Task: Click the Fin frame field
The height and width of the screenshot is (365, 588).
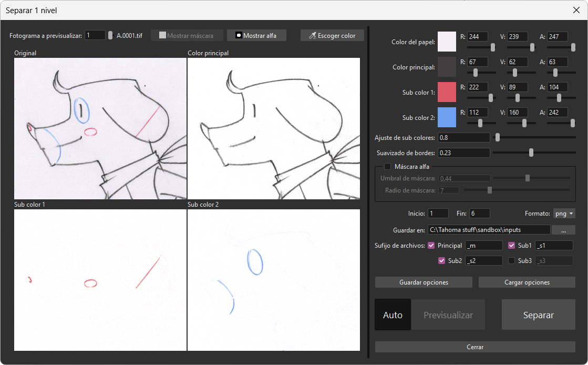Action: pyautogui.click(x=480, y=214)
